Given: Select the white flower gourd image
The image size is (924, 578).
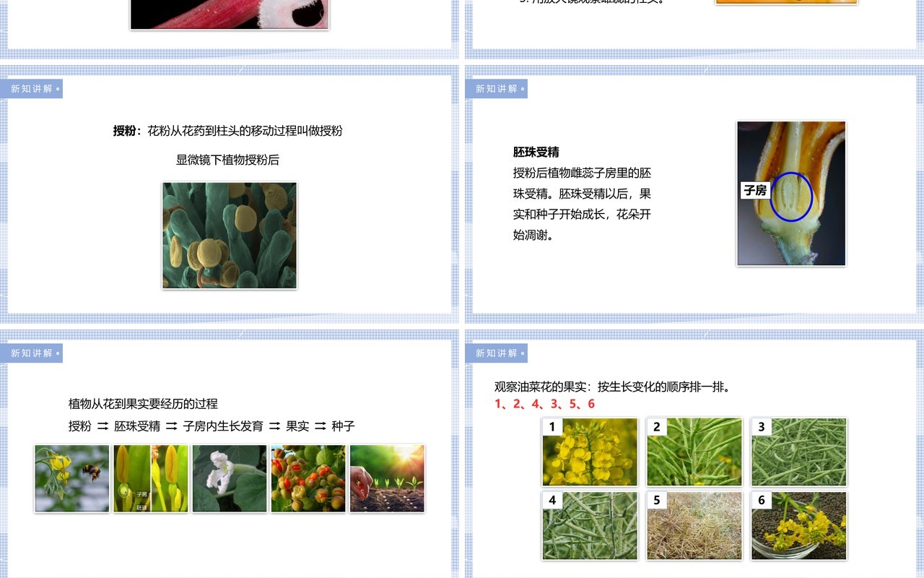Looking at the screenshot, I should (x=230, y=478).
